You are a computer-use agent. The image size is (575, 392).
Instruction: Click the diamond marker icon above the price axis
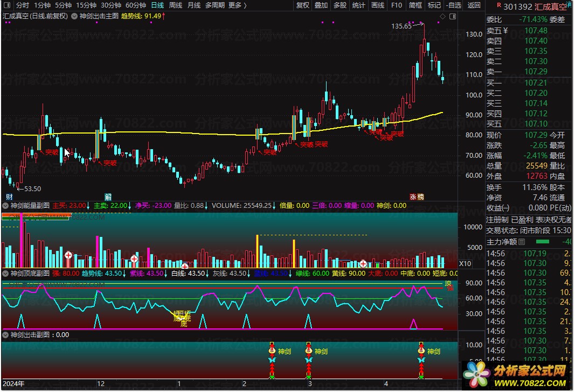[442, 17]
